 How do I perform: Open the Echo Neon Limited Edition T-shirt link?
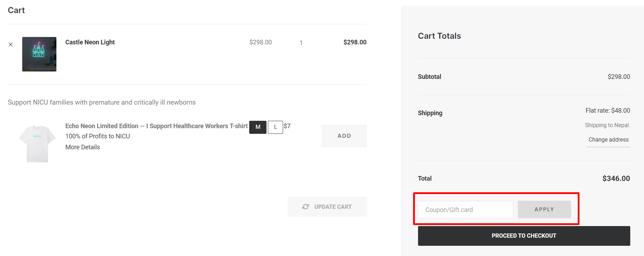click(157, 126)
